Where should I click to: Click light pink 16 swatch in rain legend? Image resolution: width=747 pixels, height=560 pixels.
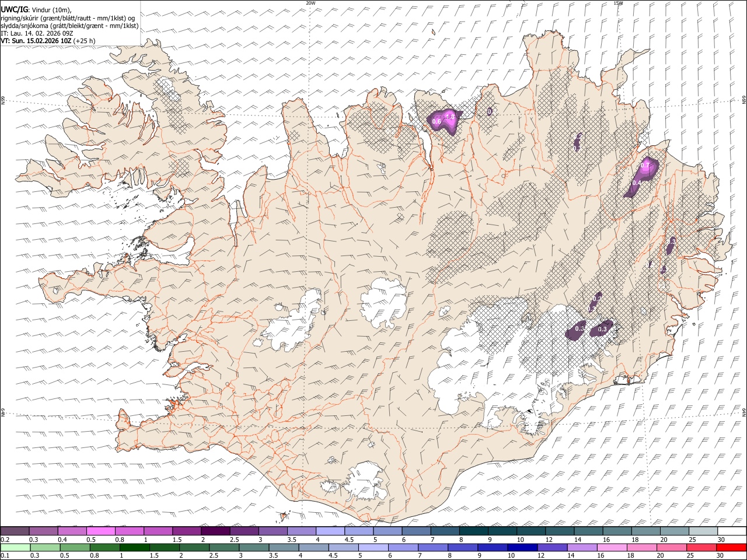click(x=612, y=547)
